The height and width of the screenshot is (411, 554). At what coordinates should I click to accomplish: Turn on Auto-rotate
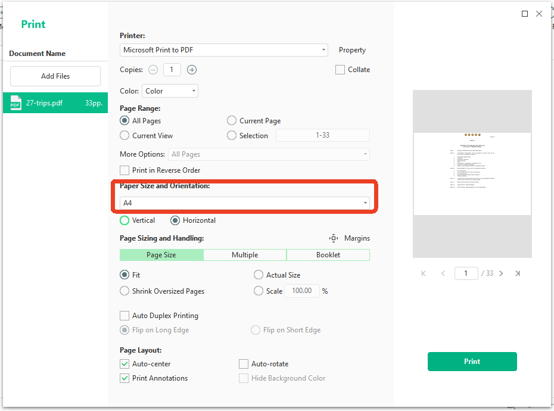pyautogui.click(x=244, y=364)
